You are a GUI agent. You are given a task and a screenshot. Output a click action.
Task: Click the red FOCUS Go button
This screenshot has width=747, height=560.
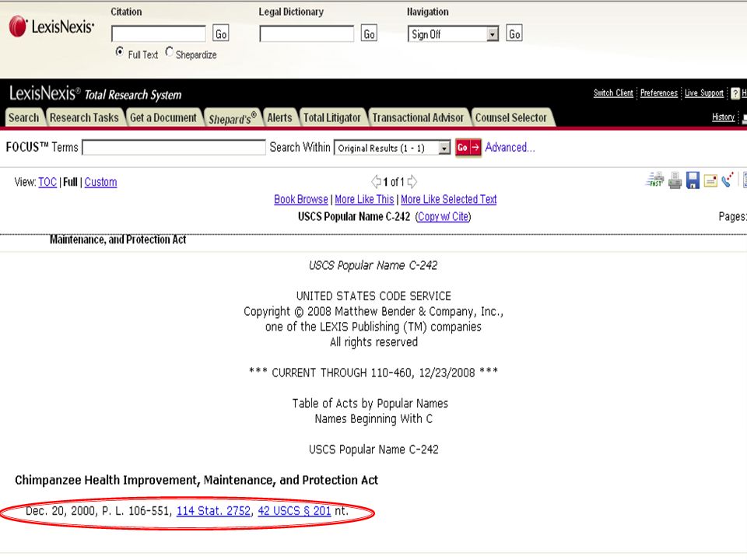[x=468, y=148]
